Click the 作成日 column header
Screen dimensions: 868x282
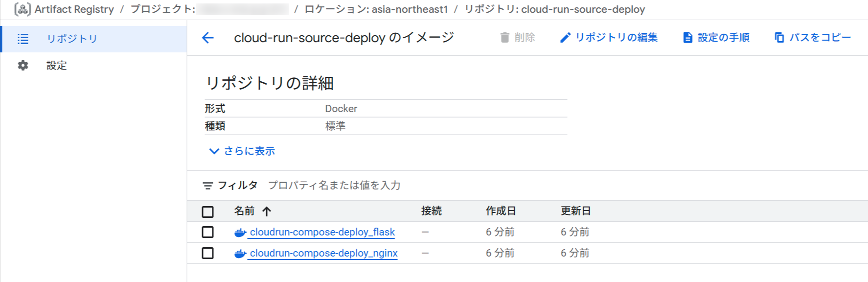(501, 211)
